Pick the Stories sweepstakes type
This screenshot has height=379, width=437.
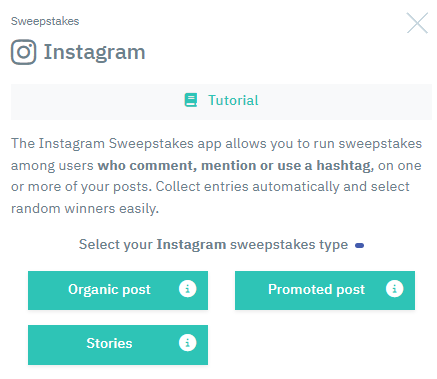(118, 345)
